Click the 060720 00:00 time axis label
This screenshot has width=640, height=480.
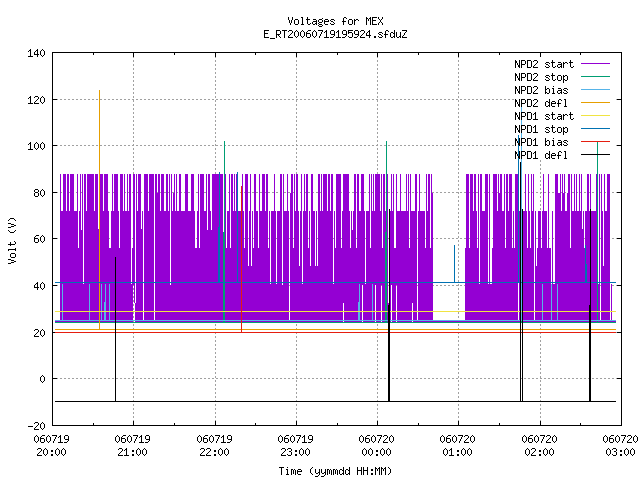(376, 446)
